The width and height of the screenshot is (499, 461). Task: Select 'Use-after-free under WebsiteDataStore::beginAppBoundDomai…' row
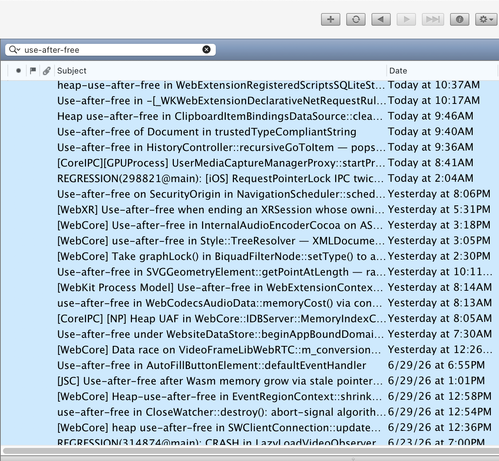point(249,334)
